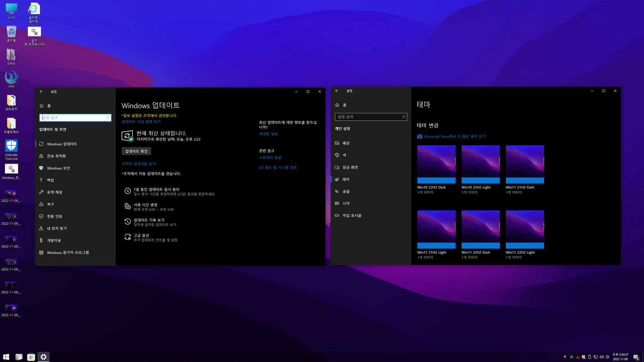
Task: Click the back arrow in Windows Update window
Action: click(41, 92)
